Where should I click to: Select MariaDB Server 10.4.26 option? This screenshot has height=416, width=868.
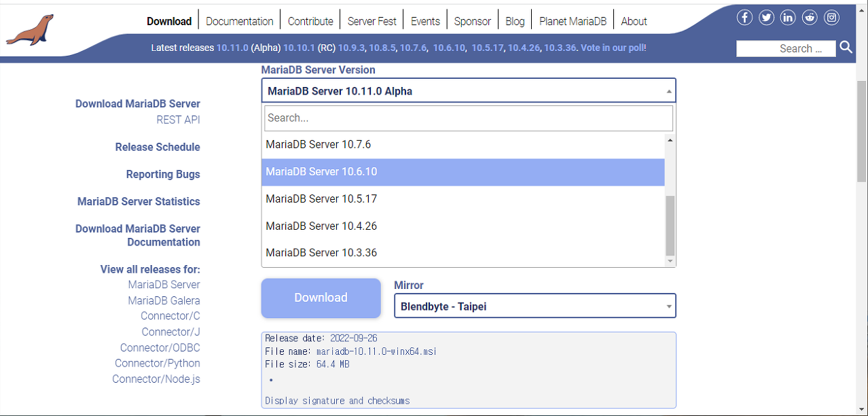463,226
